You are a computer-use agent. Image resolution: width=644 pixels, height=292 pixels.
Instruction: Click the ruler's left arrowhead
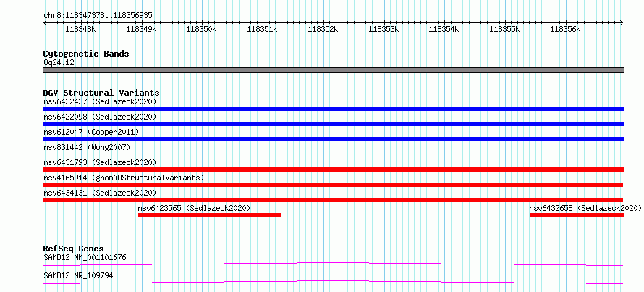coord(45,23)
